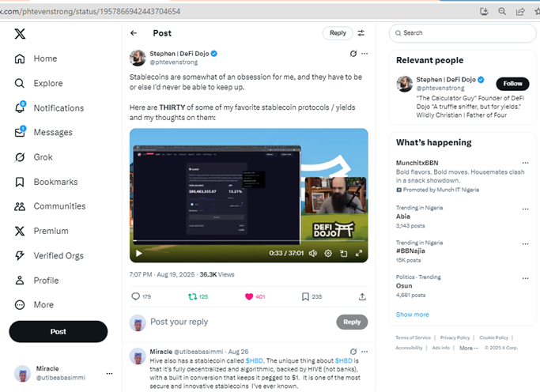Click the Profile person icon

pos(20,280)
